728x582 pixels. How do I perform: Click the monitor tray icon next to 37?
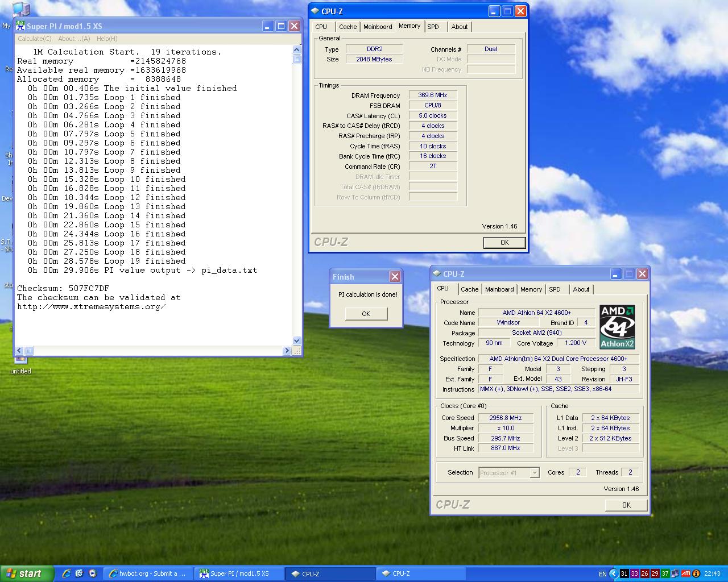pyautogui.click(x=675, y=574)
